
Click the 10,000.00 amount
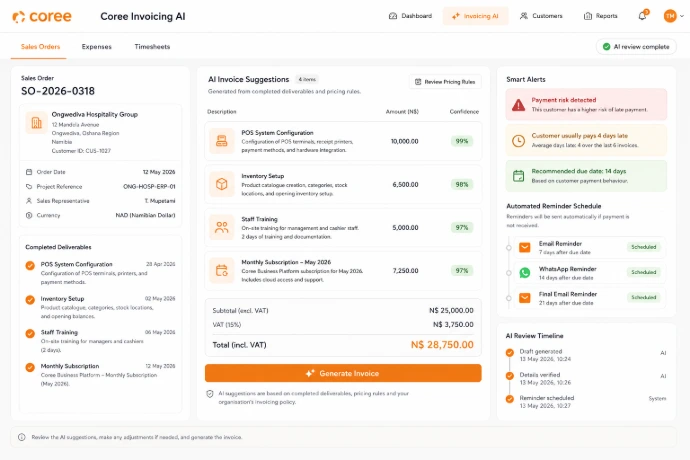point(404,141)
